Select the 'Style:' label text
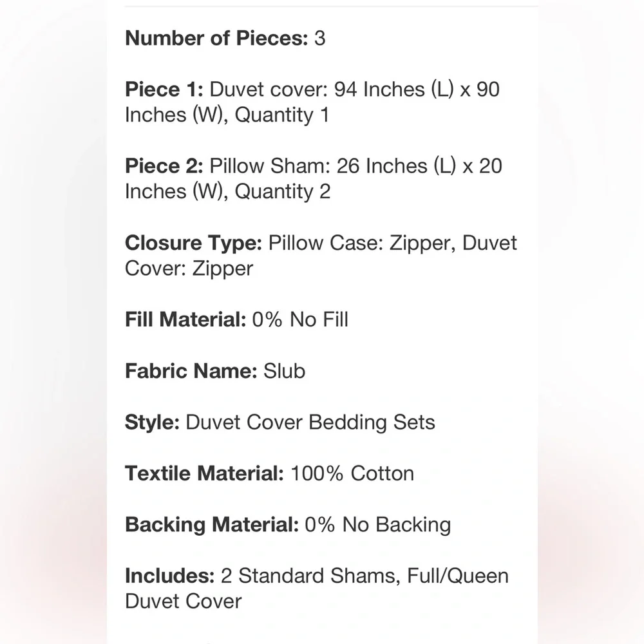Image resolution: width=644 pixels, height=644 pixels. point(153,422)
